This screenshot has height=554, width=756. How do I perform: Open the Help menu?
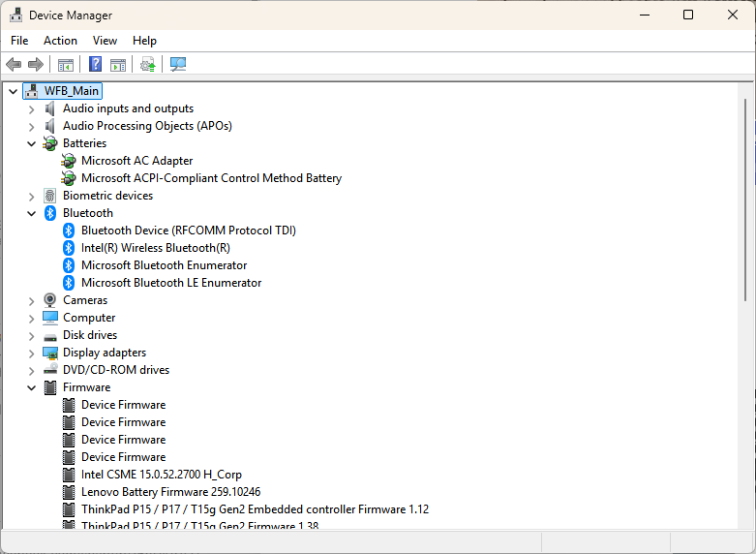pyautogui.click(x=144, y=41)
